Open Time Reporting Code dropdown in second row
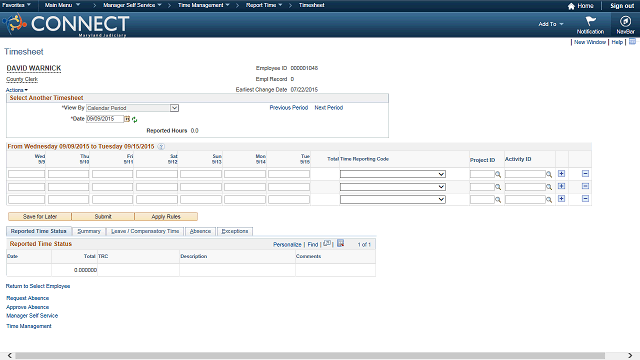The height and width of the screenshot is (360, 640). click(393, 187)
